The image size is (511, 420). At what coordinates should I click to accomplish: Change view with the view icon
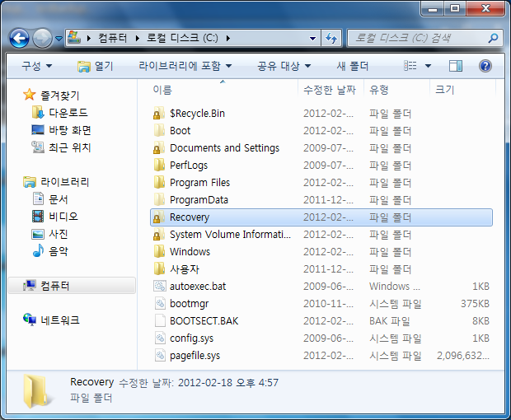point(410,66)
